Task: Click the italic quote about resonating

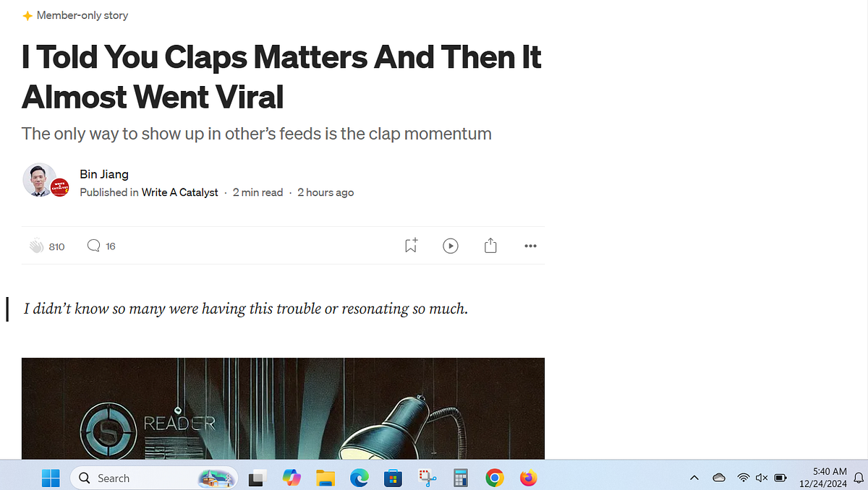Action: [x=246, y=309]
